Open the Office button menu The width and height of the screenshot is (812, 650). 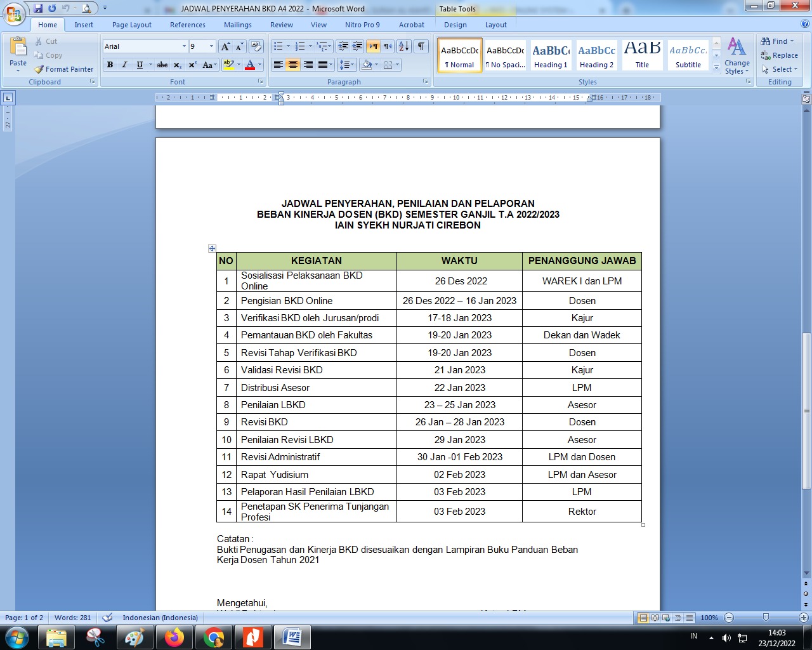coord(13,13)
